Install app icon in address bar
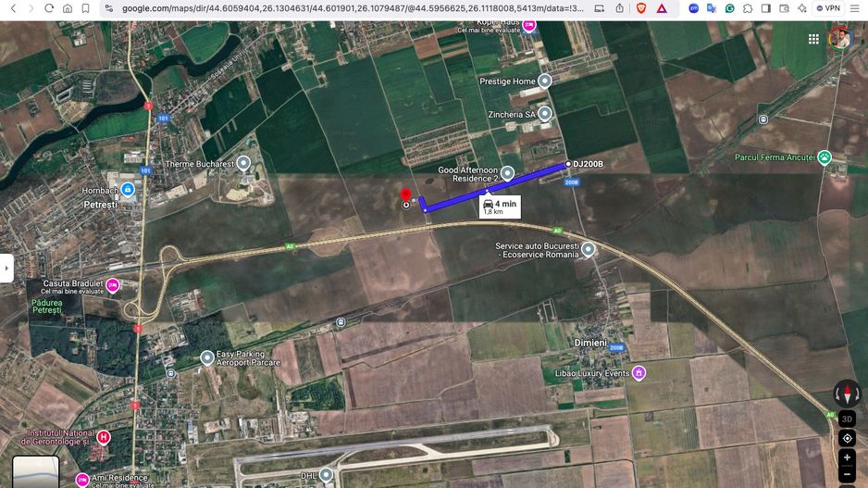Image resolution: width=868 pixels, height=488 pixels. click(x=599, y=8)
